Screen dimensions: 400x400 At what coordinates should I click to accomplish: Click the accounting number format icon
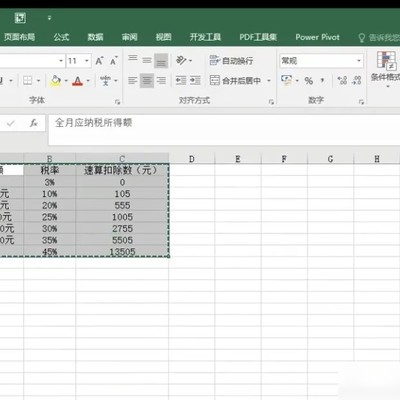coord(286,80)
